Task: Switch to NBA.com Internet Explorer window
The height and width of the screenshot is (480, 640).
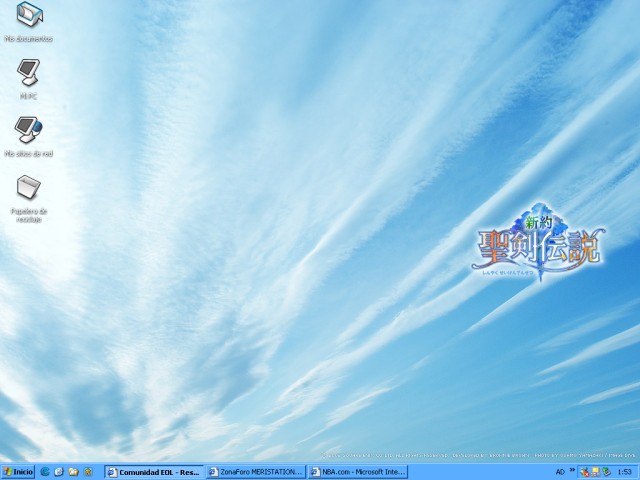Action: (x=358, y=472)
